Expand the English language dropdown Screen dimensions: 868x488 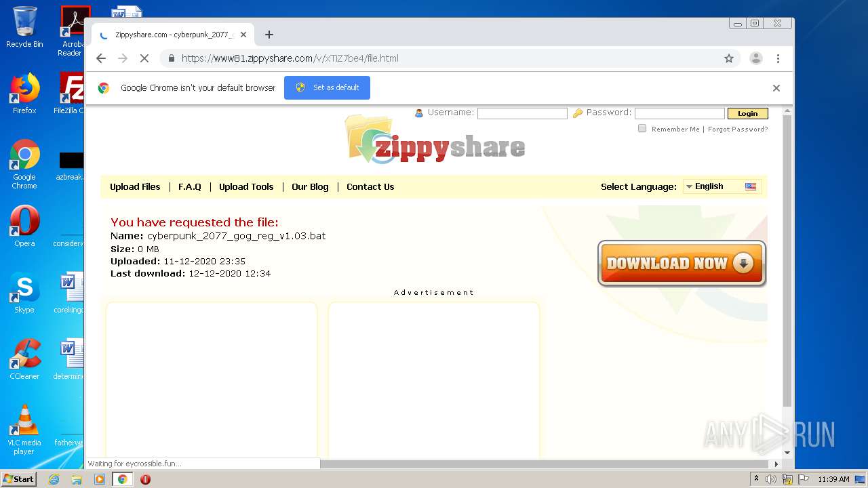[x=722, y=186]
